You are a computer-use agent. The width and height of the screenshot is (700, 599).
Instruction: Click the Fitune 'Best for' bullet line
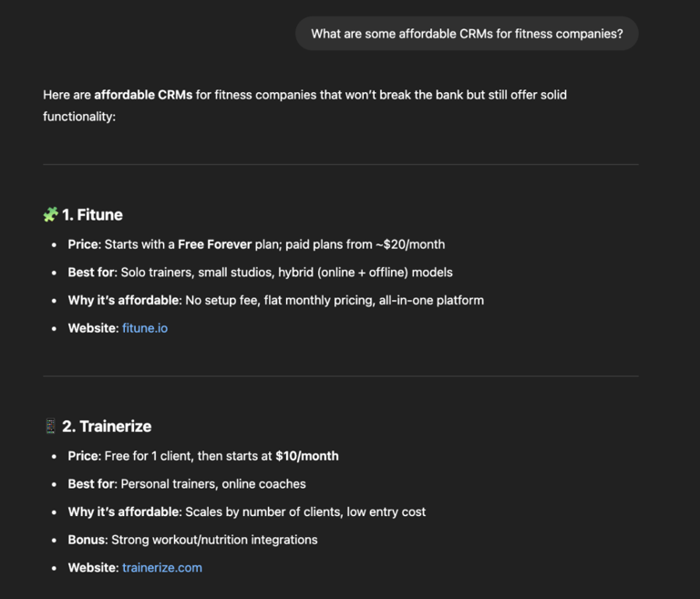(x=261, y=273)
